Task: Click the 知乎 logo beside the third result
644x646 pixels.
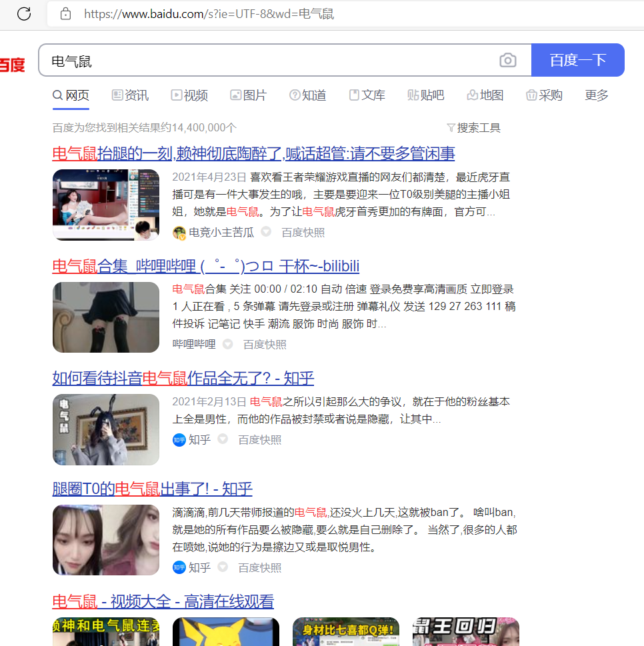Action: 179,439
